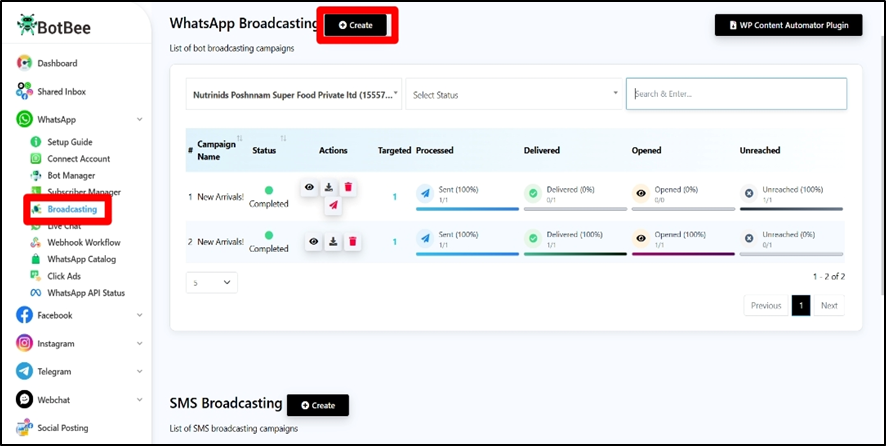Screen dimensions: 886x446
Task: View second campaign using eye icon
Action: 312,241
